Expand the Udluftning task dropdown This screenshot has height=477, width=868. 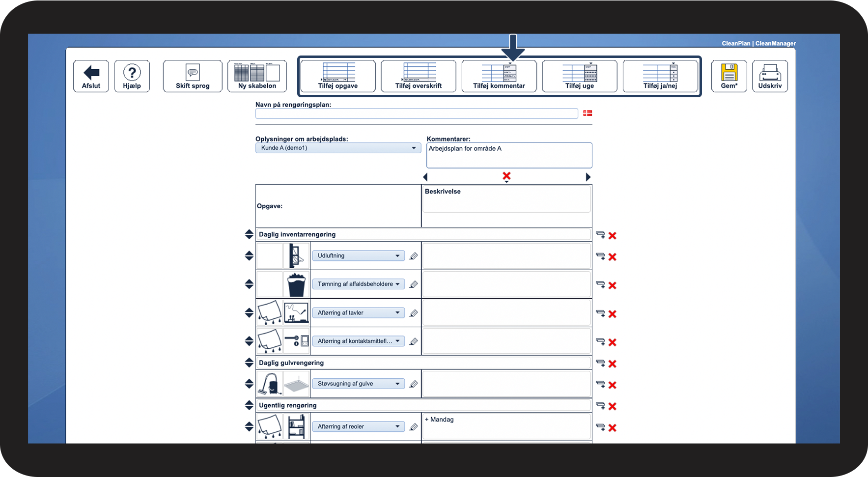[358, 256]
